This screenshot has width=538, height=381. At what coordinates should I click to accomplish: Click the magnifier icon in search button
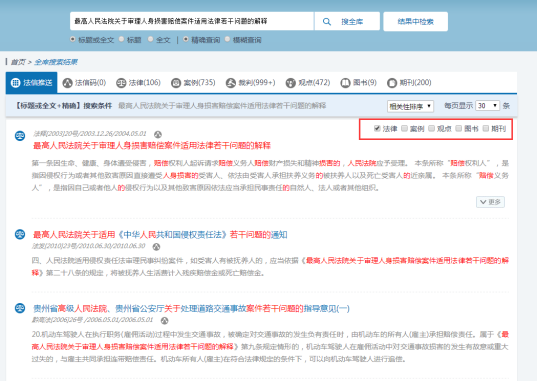[x=327, y=22]
